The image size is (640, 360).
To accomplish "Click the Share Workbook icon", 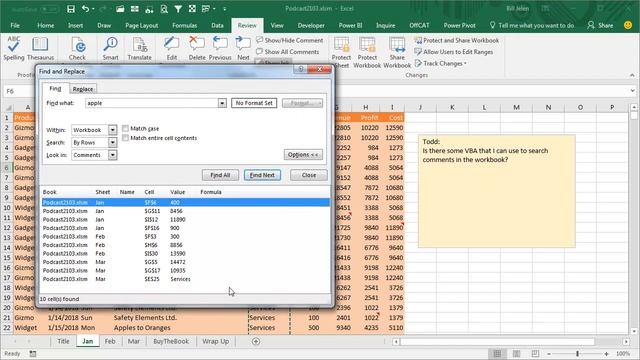I will [x=397, y=52].
